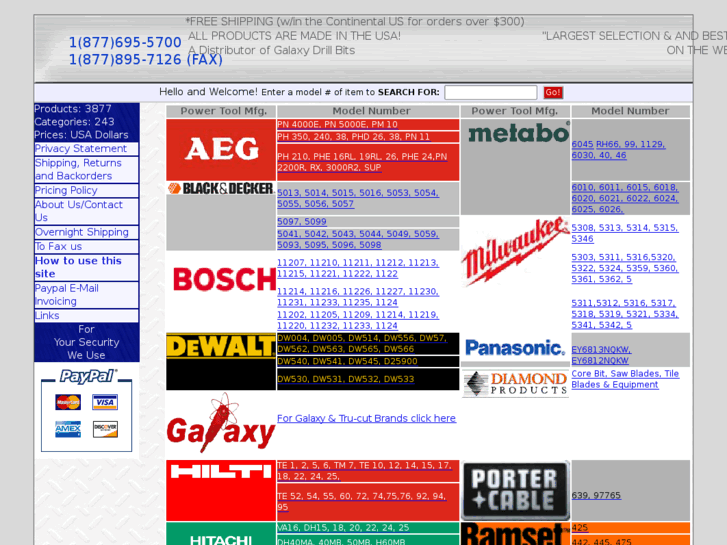Click the Visa card icon

105,402
